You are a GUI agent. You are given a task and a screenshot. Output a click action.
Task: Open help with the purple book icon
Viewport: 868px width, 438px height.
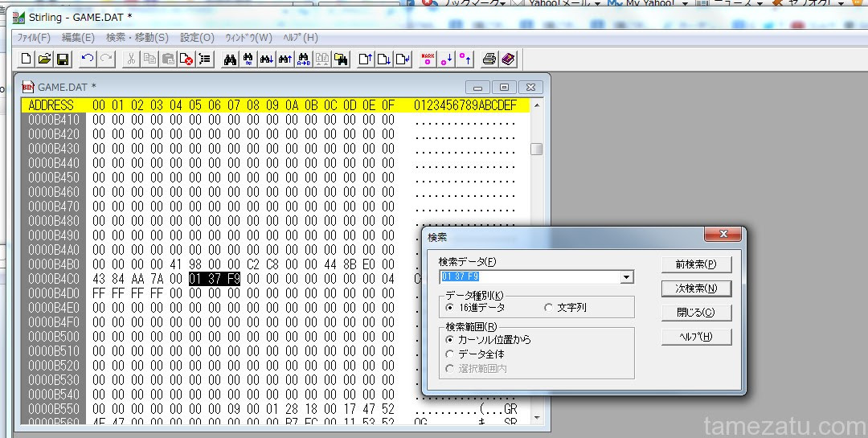tap(508, 59)
